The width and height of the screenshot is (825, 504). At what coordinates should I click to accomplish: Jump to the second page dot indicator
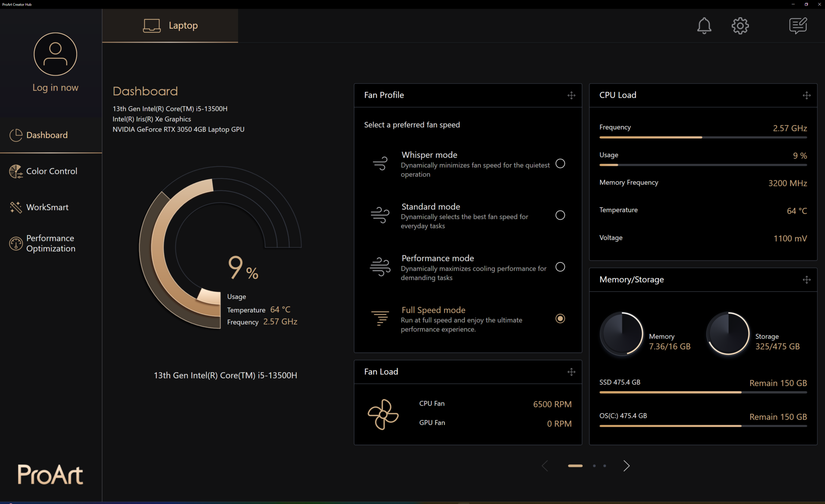pyautogui.click(x=594, y=466)
